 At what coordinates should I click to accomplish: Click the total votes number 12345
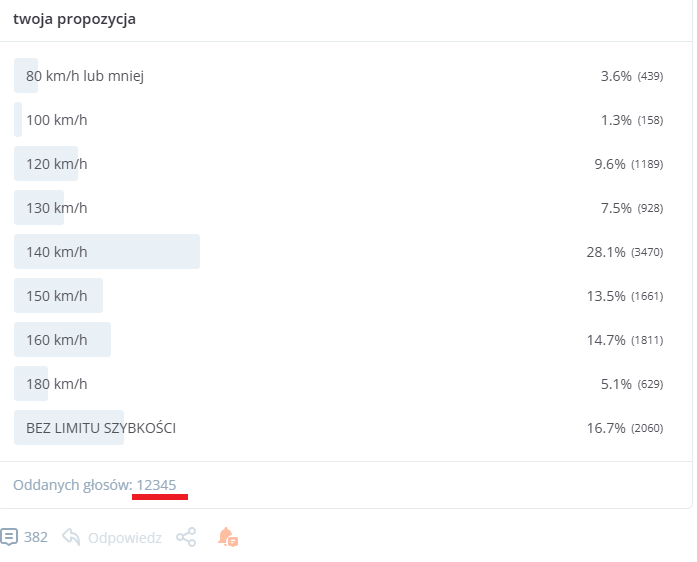coord(156,485)
